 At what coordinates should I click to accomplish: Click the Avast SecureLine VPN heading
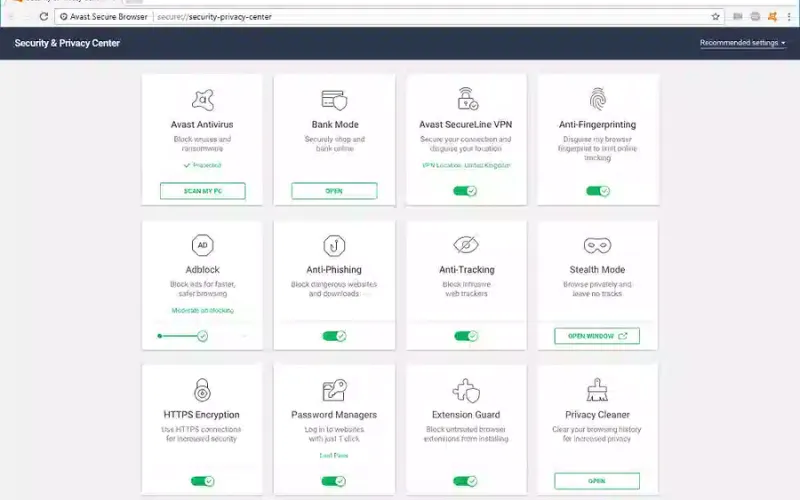pos(465,124)
